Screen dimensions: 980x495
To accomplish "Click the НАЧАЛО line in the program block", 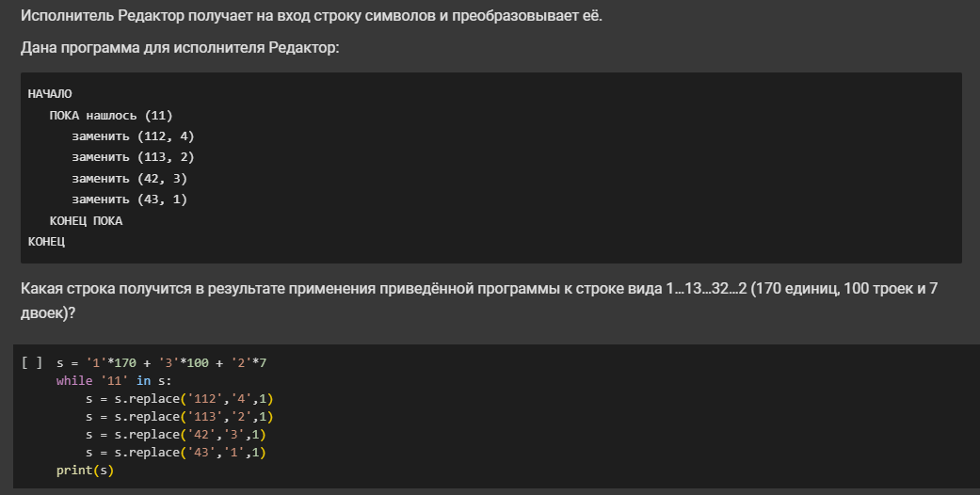I will [50, 94].
